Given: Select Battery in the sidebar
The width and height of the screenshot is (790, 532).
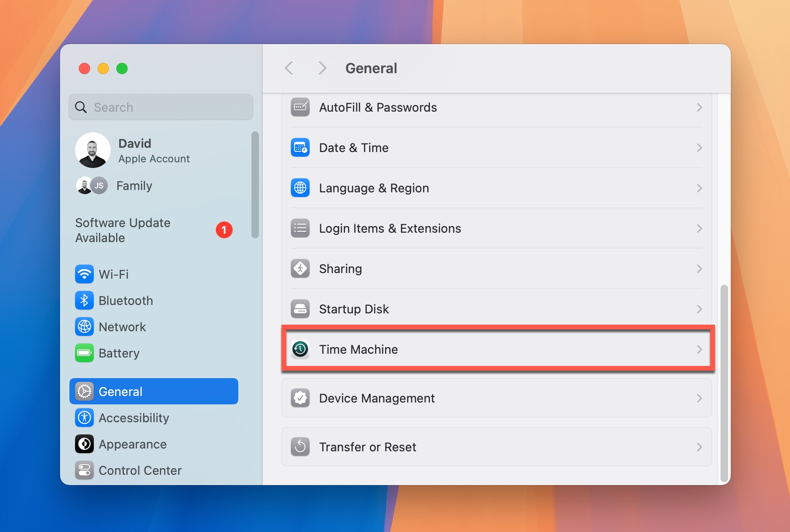Looking at the screenshot, I should (x=154, y=353).
